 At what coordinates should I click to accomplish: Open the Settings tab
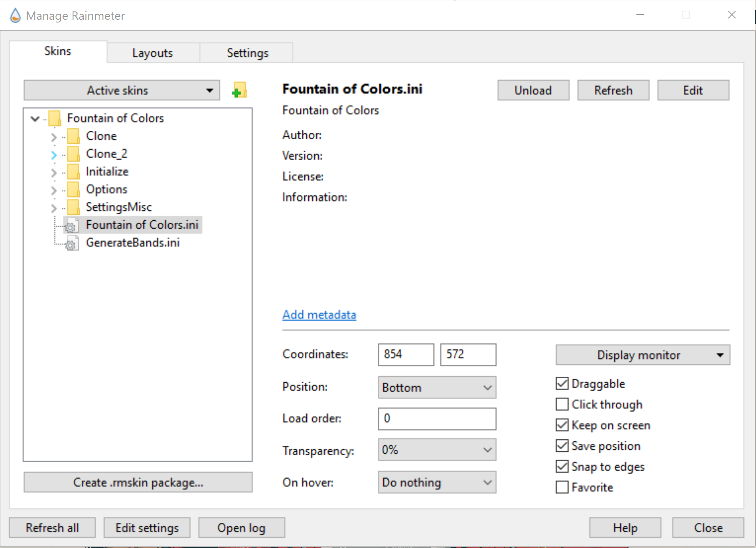point(247,53)
